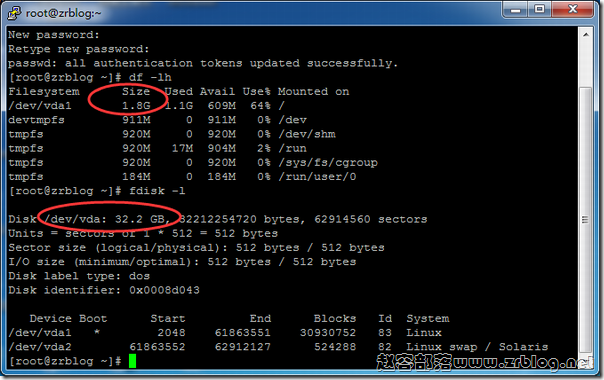This screenshot has width=604, height=380.
Task: Click the '/dev/vda2' partition row name
Action: 40,347
